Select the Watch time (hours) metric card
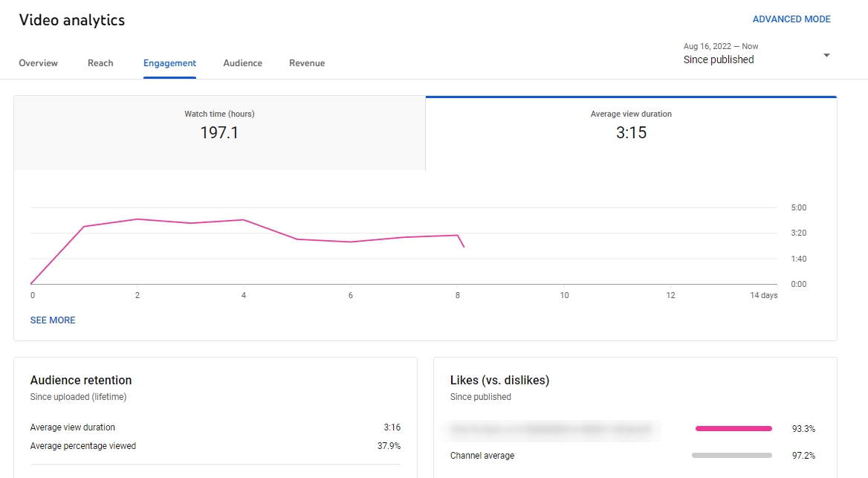 pyautogui.click(x=220, y=133)
